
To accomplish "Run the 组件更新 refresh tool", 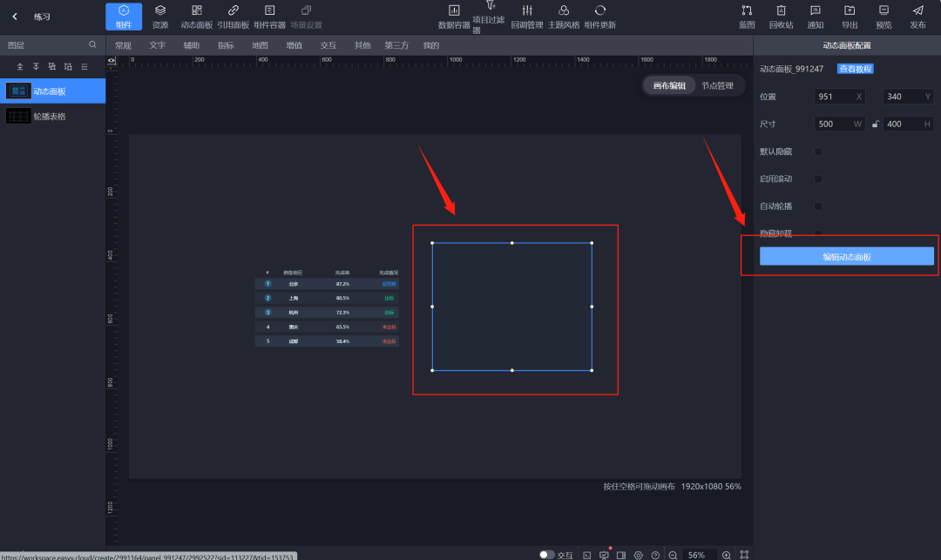I will coord(600,17).
